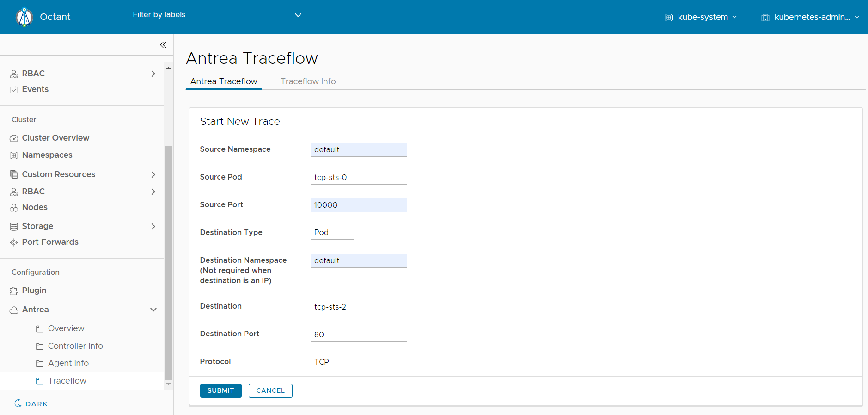Click the Overview folder icon
The width and height of the screenshot is (868, 415).
(x=40, y=328)
